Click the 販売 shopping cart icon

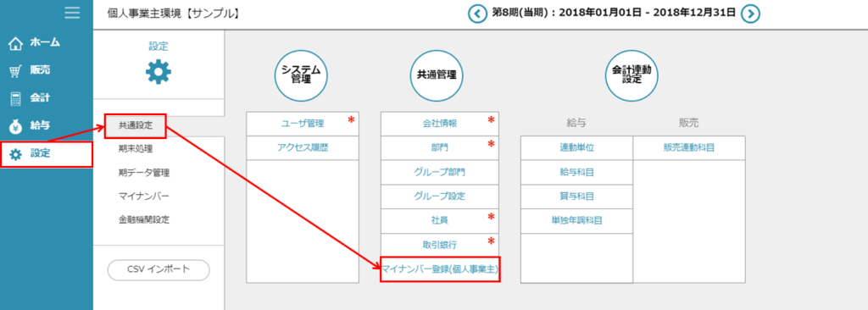pyautogui.click(x=16, y=71)
